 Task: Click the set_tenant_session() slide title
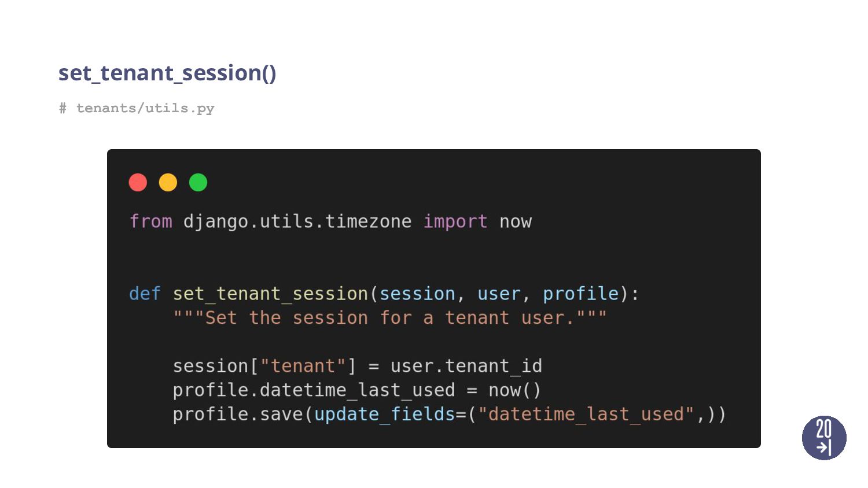pyautogui.click(x=167, y=73)
